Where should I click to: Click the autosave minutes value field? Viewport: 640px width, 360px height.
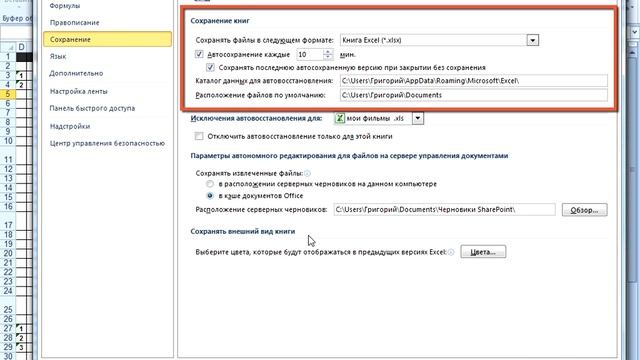309,54
